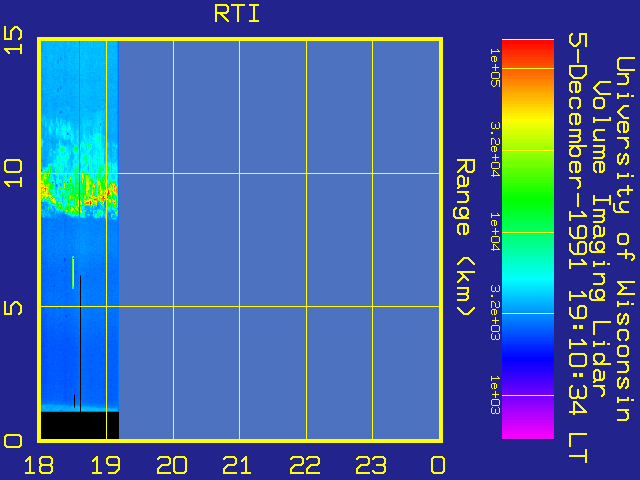Click the 1e+05 colorbar label

[x=495, y=67]
